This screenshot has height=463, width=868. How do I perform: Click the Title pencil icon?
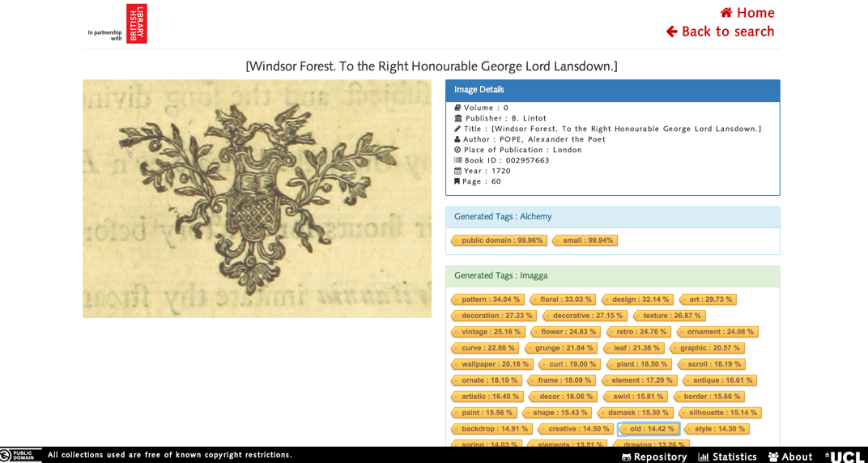point(457,129)
